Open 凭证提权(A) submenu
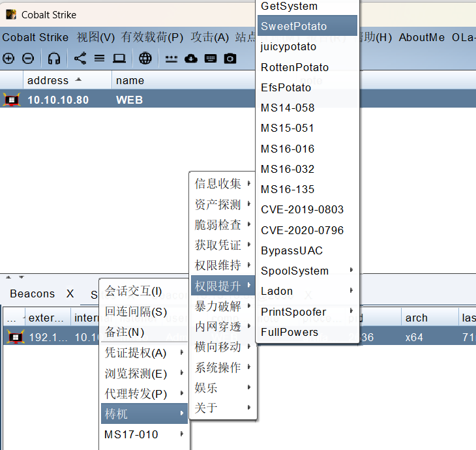 (x=145, y=353)
